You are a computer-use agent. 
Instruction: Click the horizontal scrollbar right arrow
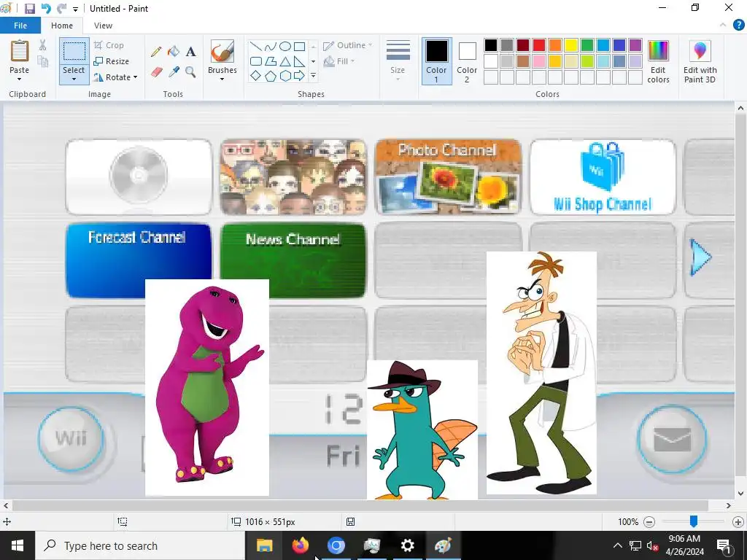[x=729, y=506]
